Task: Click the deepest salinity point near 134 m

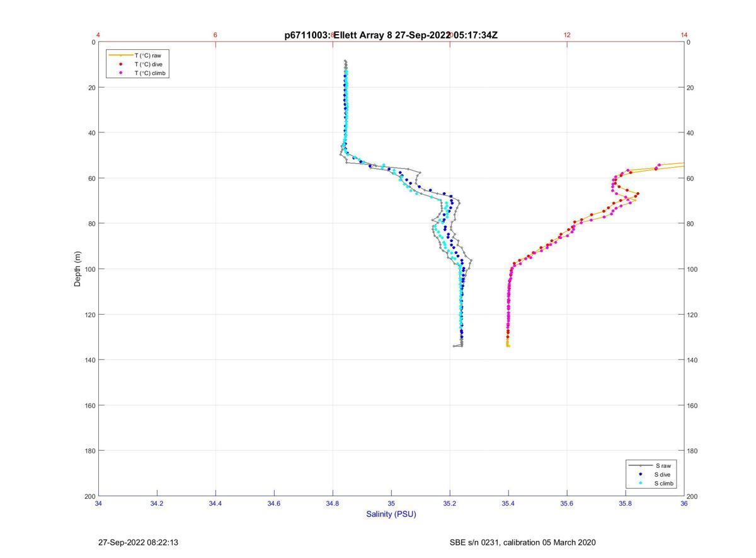Action: [454, 346]
